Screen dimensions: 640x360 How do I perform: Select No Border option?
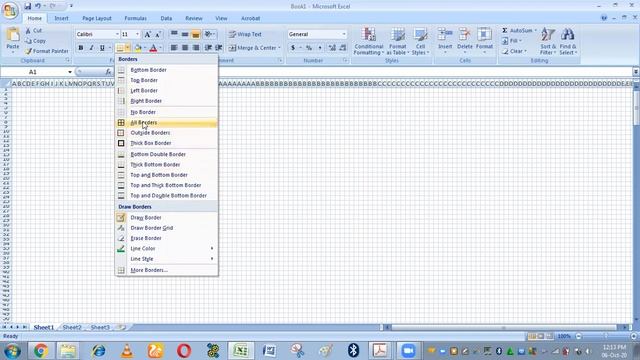tap(167, 112)
